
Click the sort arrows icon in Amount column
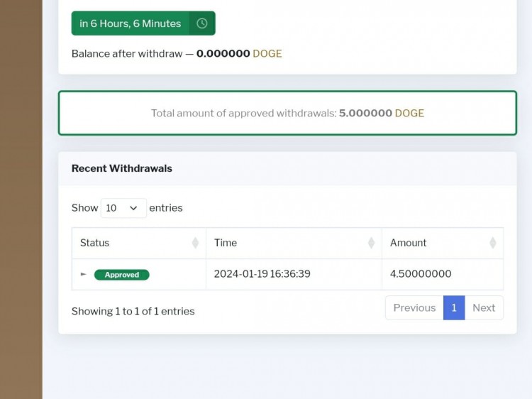[493, 243]
